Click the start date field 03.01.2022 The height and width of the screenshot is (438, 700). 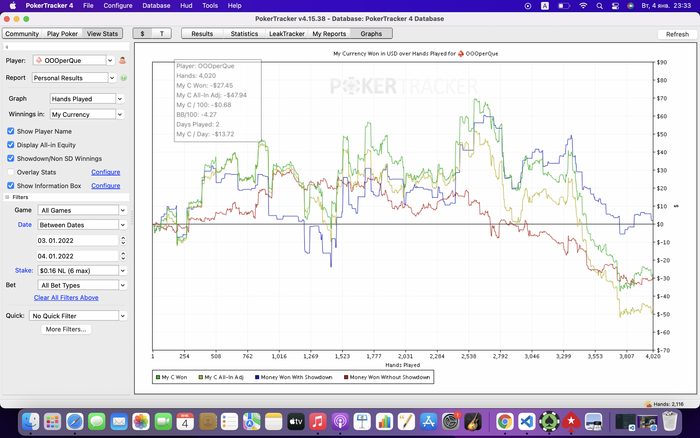click(x=78, y=240)
